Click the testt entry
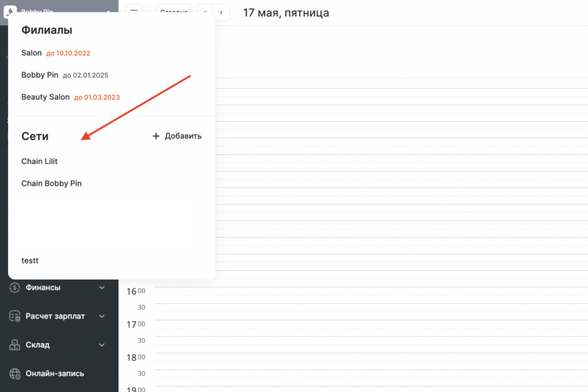 coord(30,260)
